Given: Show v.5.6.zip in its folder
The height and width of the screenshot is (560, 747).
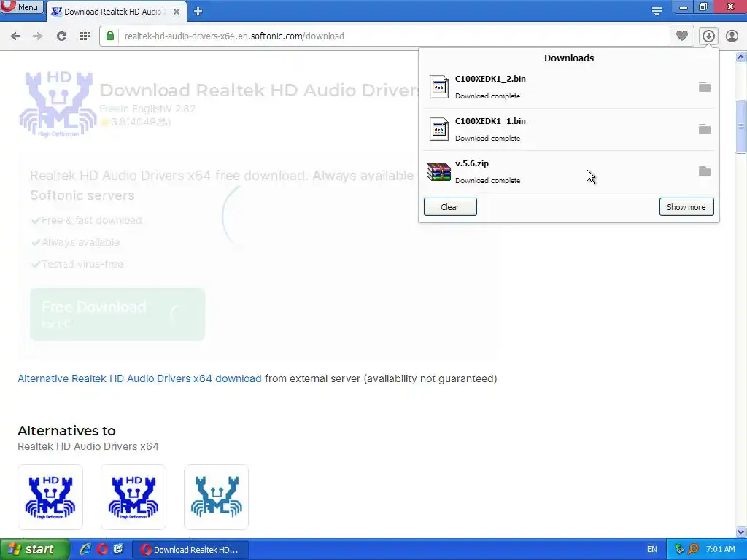Looking at the screenshot, I should click(705, 171).
